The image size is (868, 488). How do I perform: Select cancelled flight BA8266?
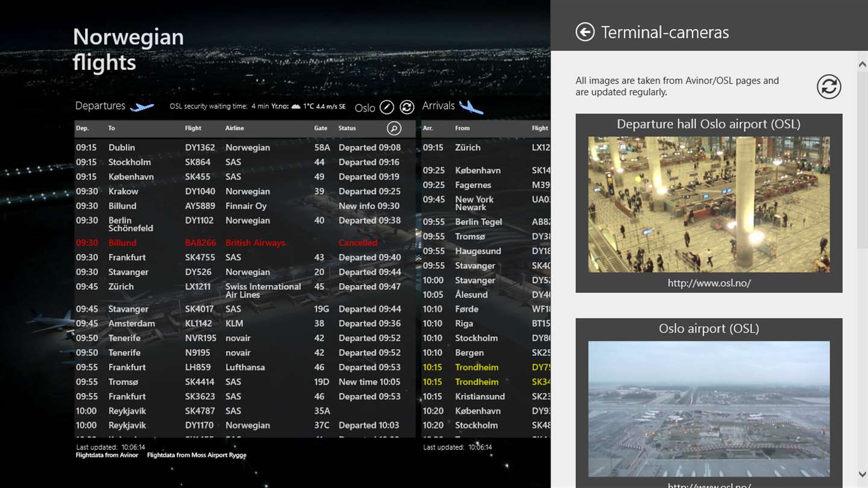tap(200, 243)
